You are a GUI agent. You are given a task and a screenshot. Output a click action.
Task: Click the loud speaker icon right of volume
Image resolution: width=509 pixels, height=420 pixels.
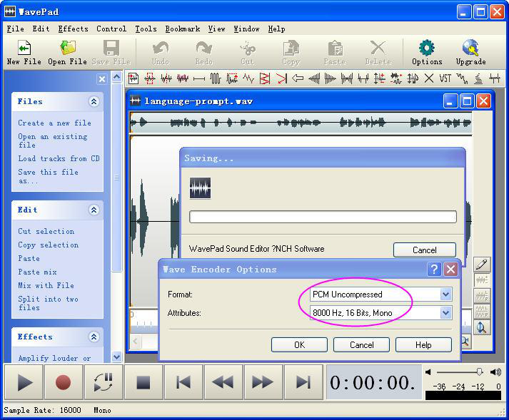495,372
